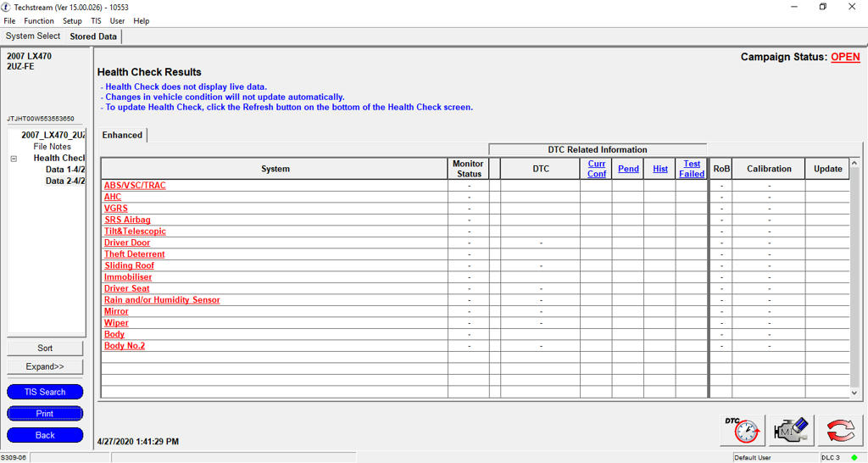Viewport: 868px width, 463px height.
Task: Click the Default User status bar entry
Action: 753,457
